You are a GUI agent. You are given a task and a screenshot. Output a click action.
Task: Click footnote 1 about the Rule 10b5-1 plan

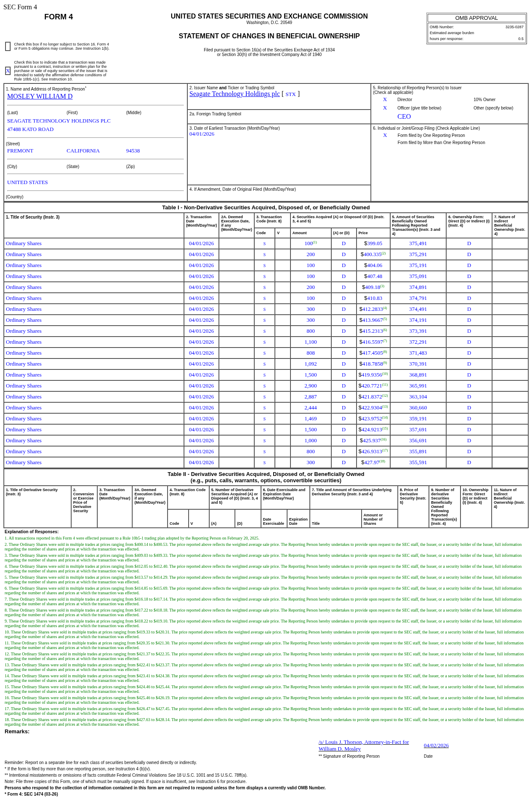click(132, 538)
